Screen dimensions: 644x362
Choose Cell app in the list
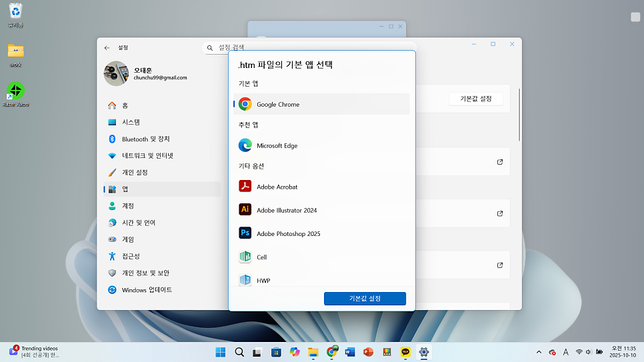321,257
